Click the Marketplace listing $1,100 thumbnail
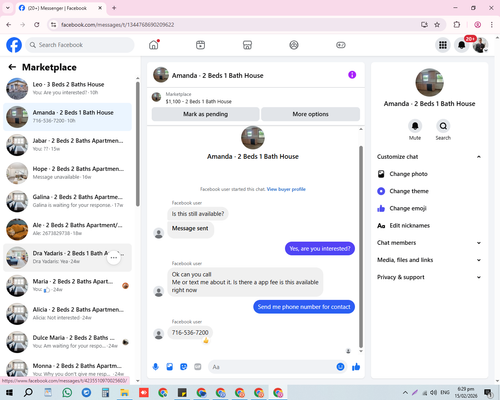 coord(156,97)
